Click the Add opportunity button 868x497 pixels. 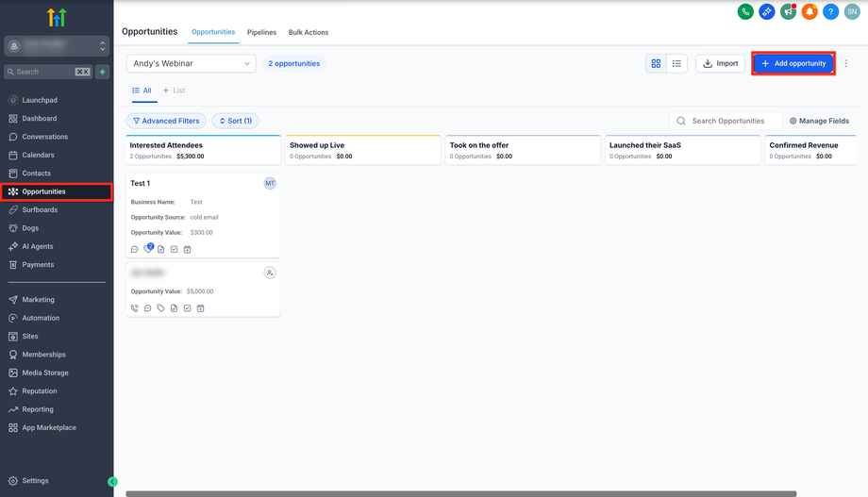pyautogui.click(x=793, y=63)
